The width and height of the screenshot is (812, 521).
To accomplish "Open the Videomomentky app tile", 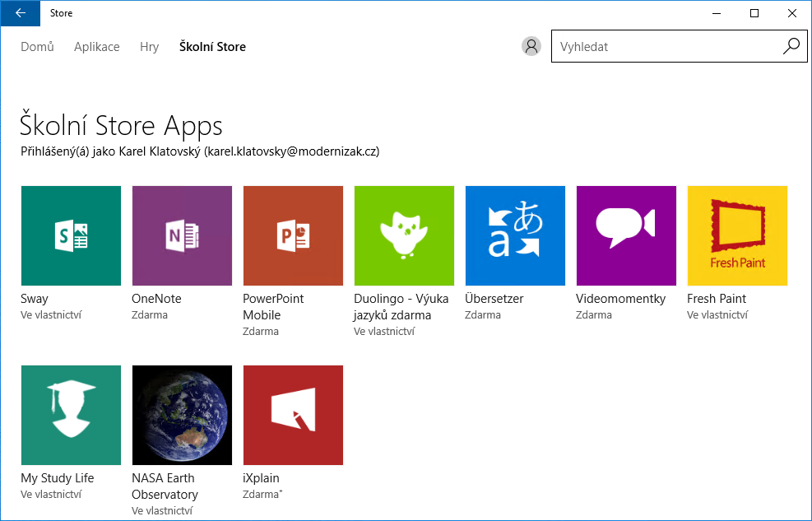I will point(626,235).
